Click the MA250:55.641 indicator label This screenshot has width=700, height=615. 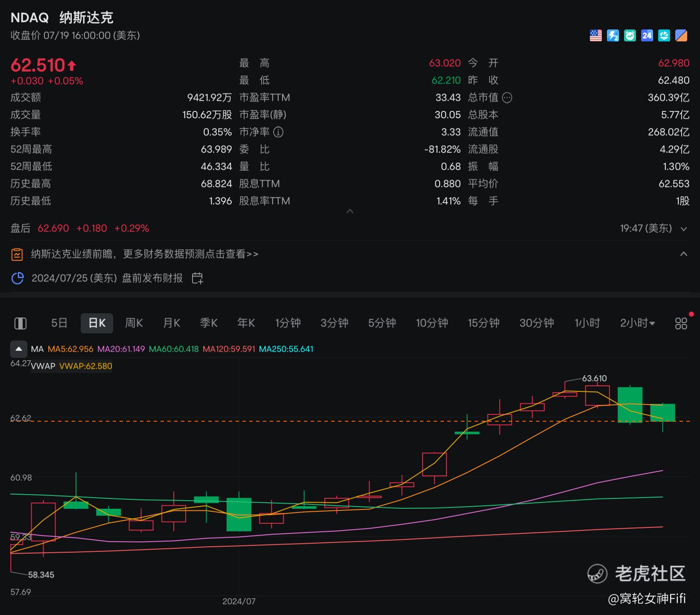tap(286, 349)
